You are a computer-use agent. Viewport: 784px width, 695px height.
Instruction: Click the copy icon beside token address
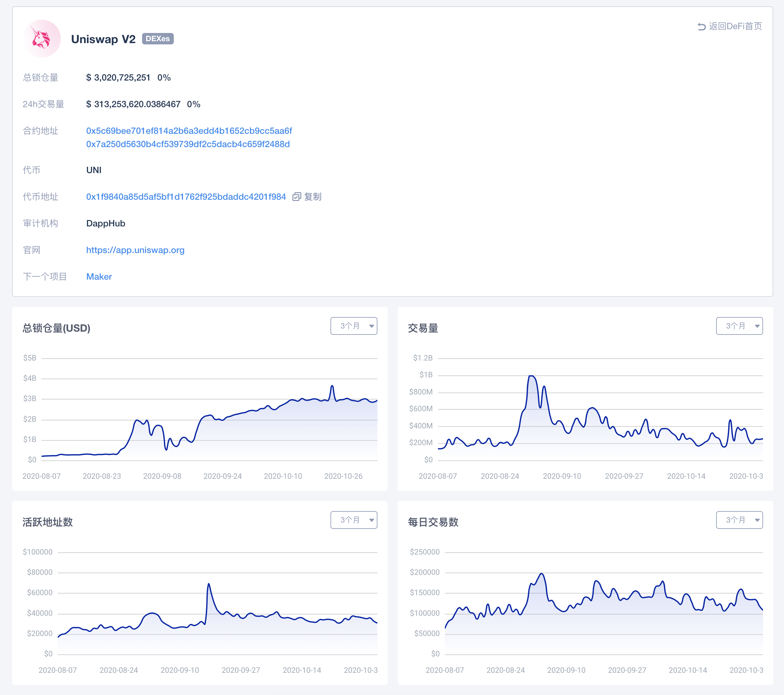[x=297, y=197]
